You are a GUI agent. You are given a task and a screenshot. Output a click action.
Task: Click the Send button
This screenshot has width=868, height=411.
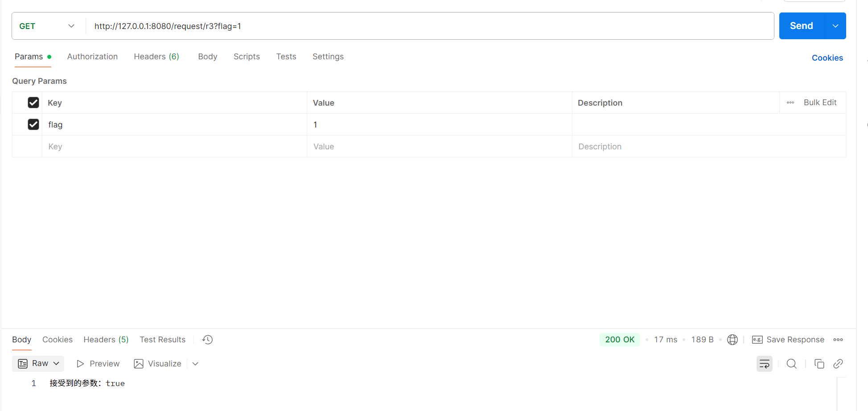[x=802, y=26]
